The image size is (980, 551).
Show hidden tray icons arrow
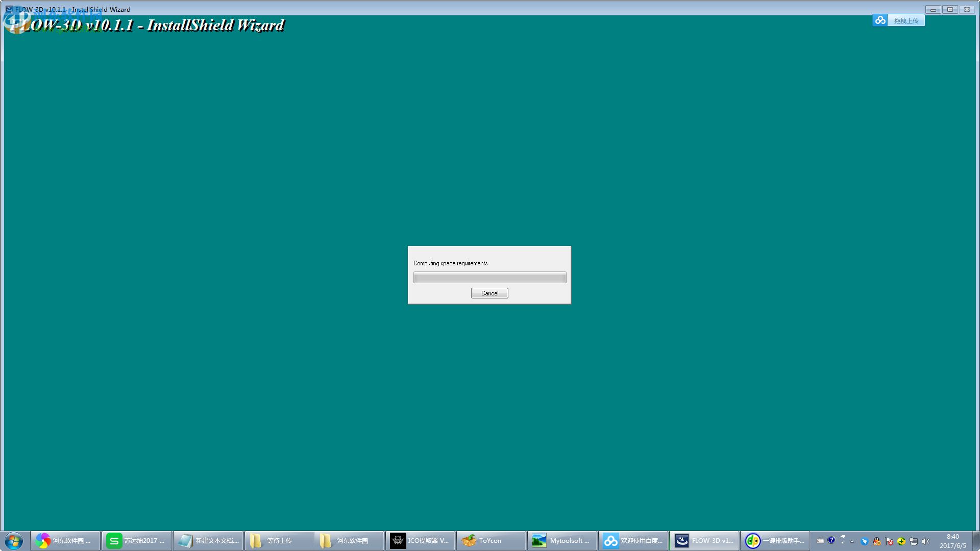tap(852, 541)
